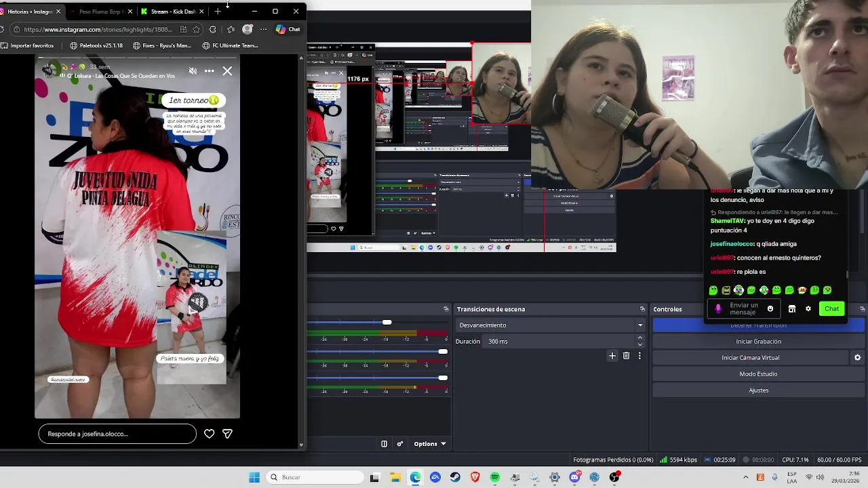
Task: Remove the scene transition trash icon
Action: [x=626, y=356]
